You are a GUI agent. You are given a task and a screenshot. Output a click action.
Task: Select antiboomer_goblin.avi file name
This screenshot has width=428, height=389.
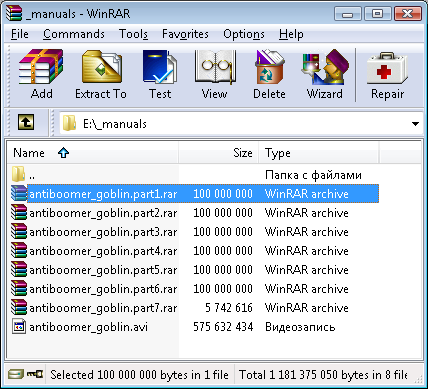88,327
